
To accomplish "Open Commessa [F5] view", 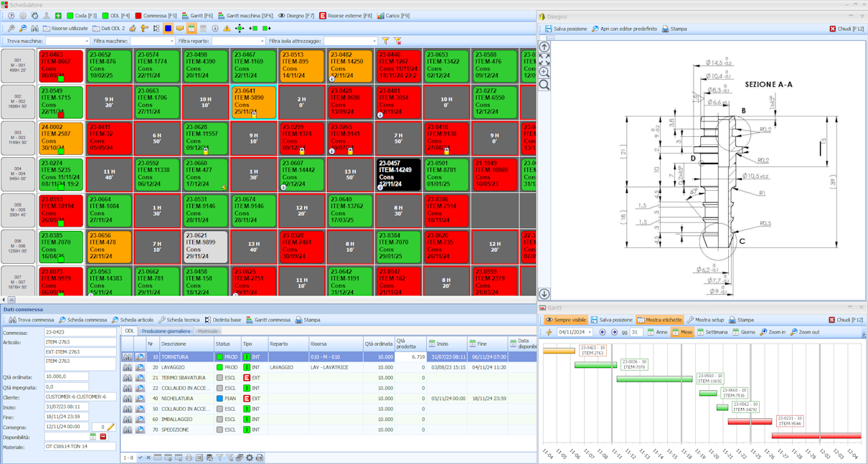I will click(156, 15).
